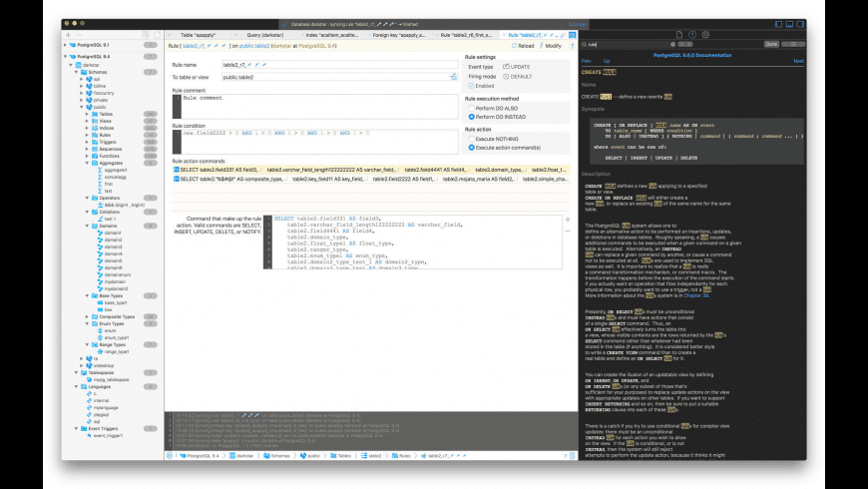868x489 pixels.
Task: Click the Modify rule icon
Action: [x=542, y=46]
